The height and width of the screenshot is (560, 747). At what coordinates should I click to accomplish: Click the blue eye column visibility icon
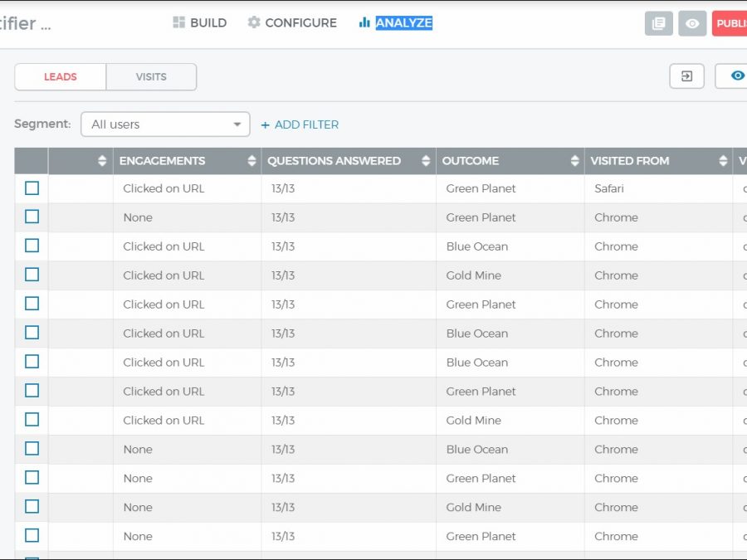pos(736,76)
